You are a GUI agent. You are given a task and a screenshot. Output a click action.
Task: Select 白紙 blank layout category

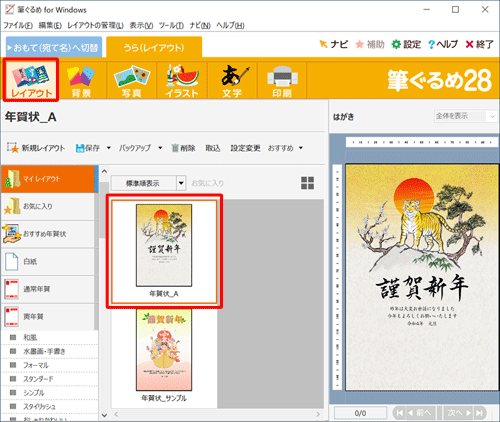pos(48,261)
